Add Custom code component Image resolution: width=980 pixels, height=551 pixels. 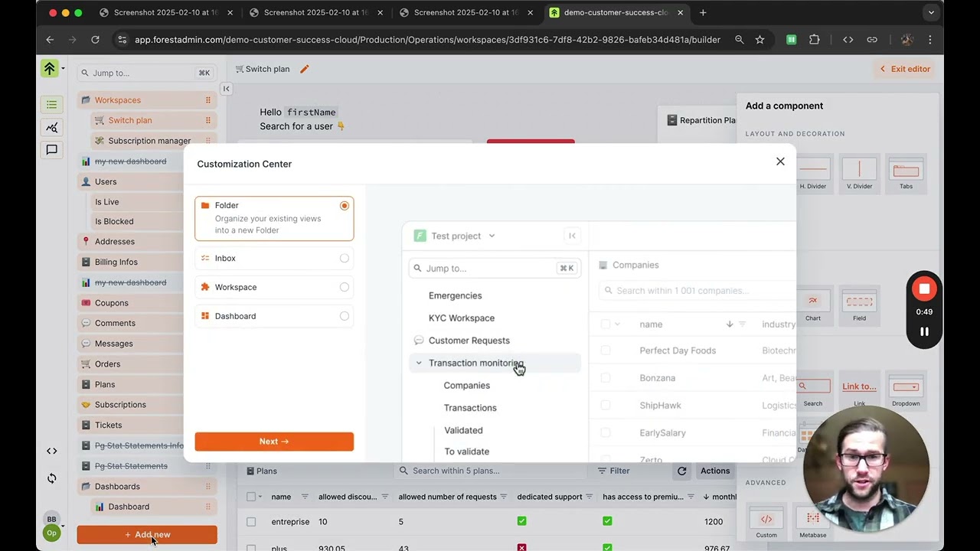[766, 523]
